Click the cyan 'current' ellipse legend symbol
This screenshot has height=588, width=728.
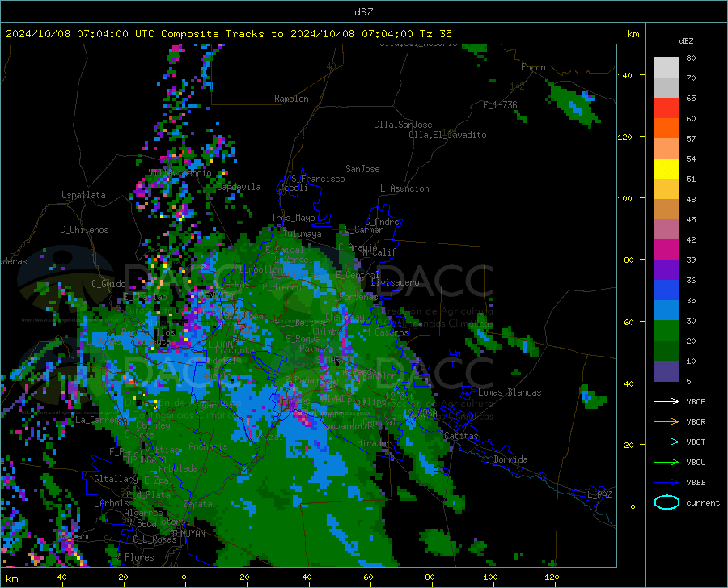[667, 502]
